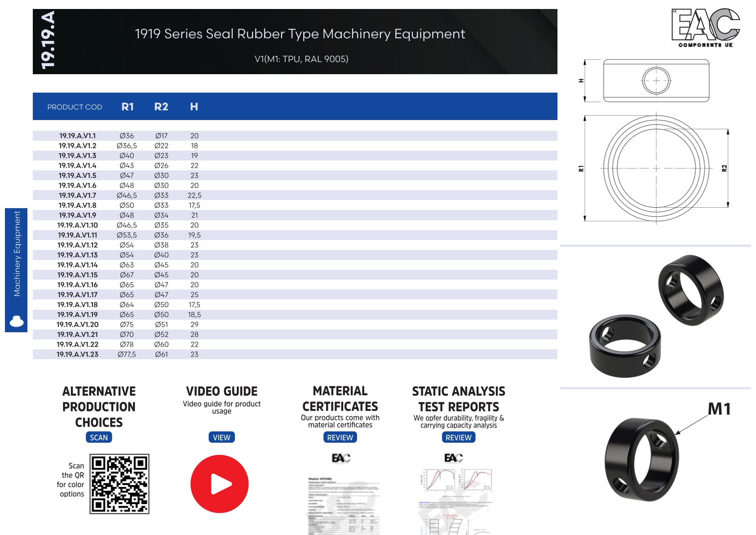
Task: Select product code 19.19.A.V1.12
Action: pyautogui.click(x=77, y=245)
